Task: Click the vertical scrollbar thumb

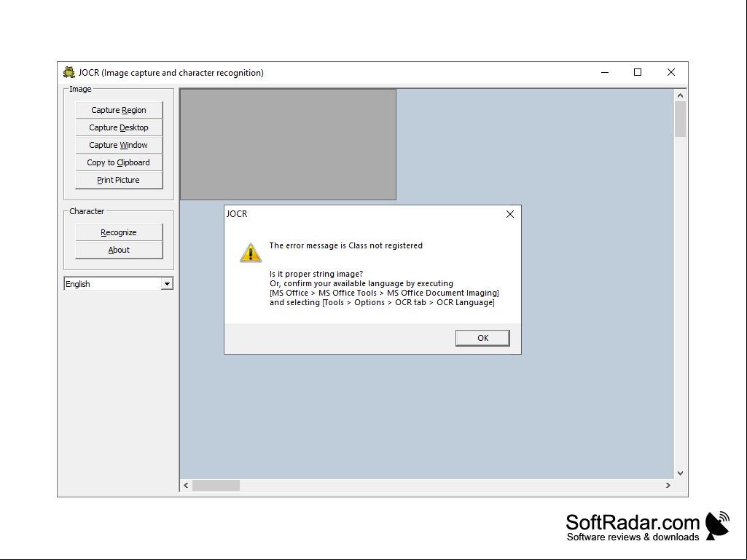Action: coord(680,119)
